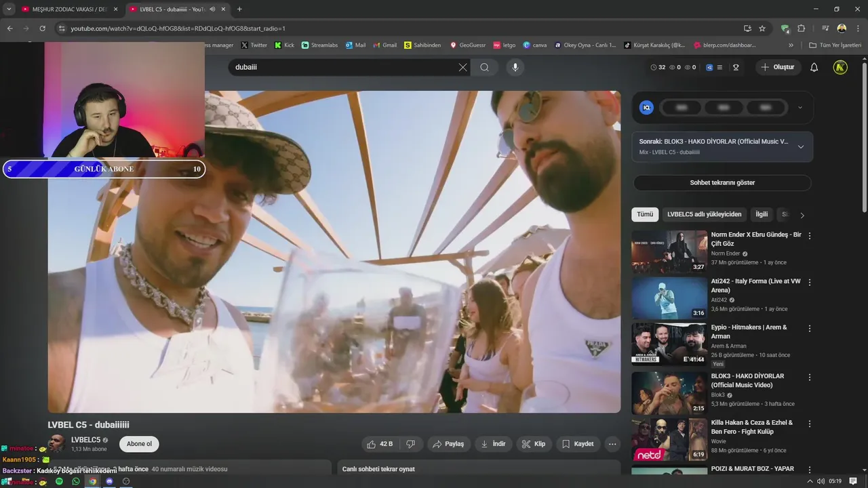Open the options menu for the Ati242 video

809,282
